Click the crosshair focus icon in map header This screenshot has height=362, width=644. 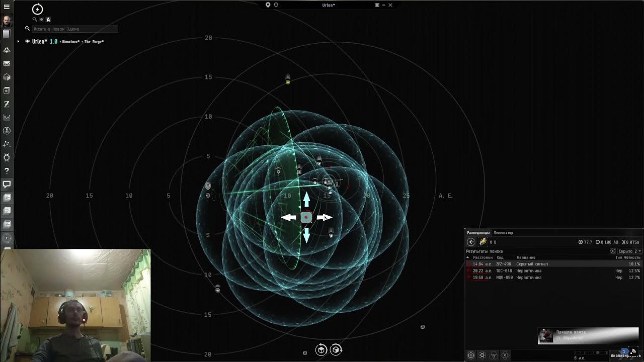(x=276, y=5)
